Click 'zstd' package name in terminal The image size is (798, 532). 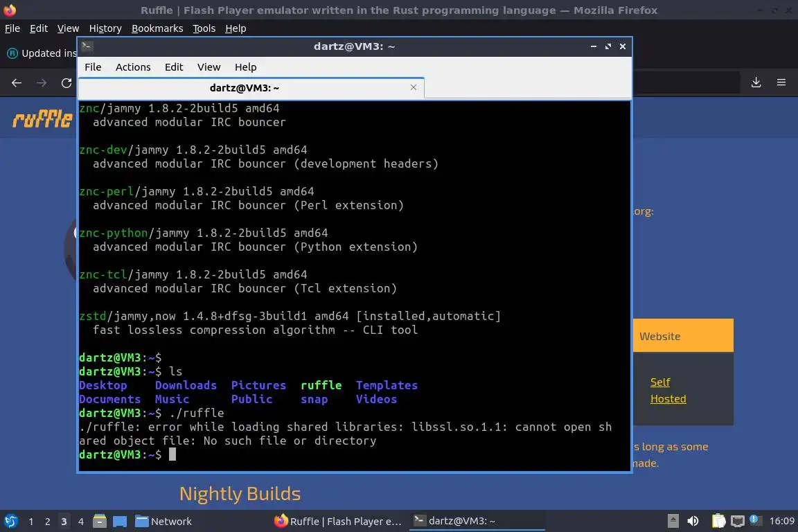(x=93, y=316)
